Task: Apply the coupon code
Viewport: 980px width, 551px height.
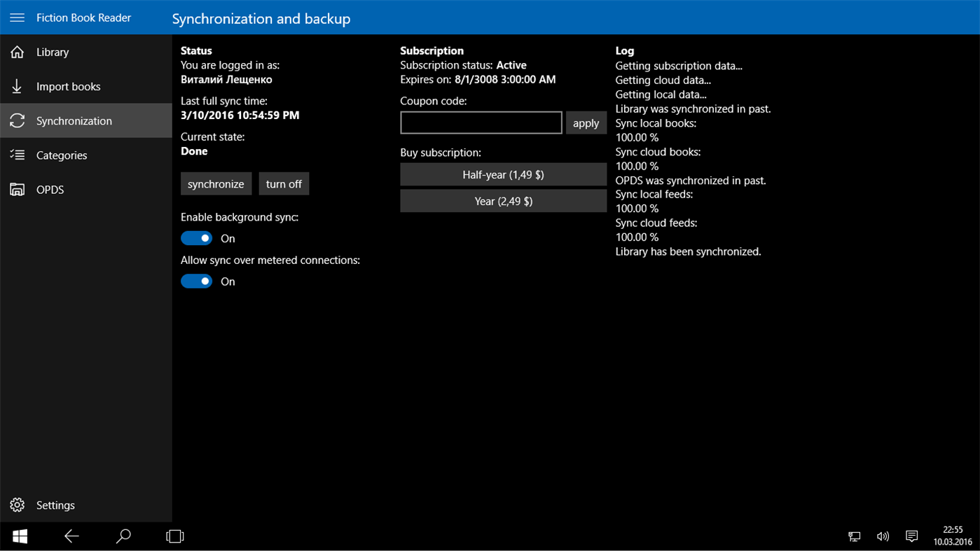Action: 586,123
